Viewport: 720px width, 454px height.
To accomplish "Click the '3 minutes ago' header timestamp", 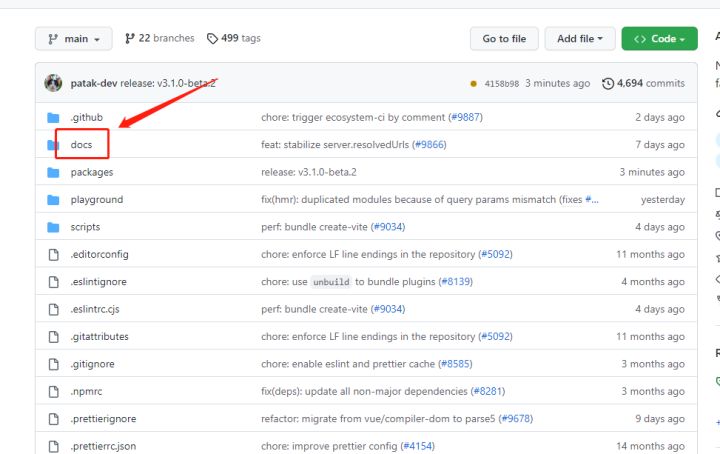I will 557,83.
